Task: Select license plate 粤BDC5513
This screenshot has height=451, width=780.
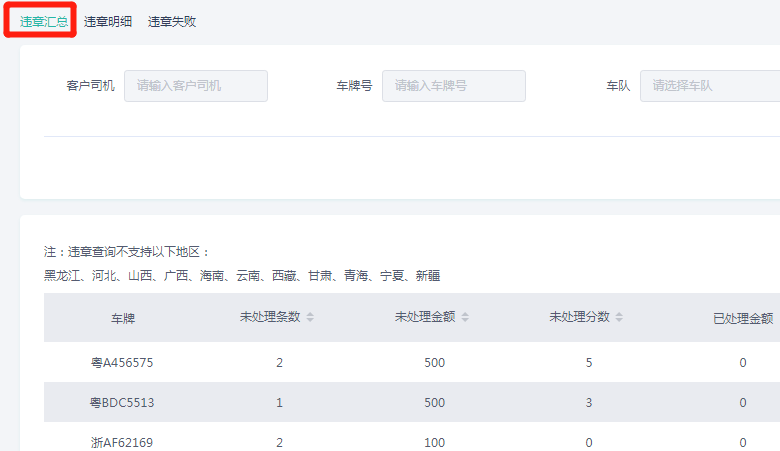Action: click(122, 402)
